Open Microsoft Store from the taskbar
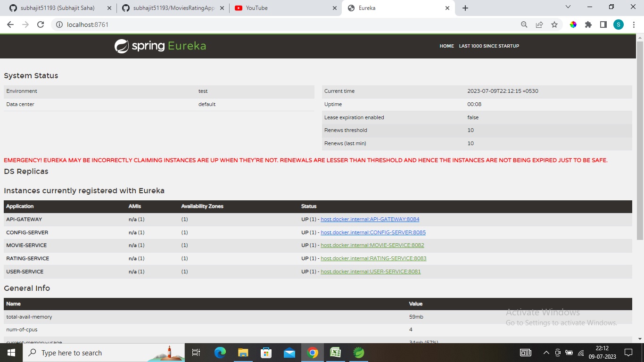This screenshot has height=362, width=644. pos(266,353)
